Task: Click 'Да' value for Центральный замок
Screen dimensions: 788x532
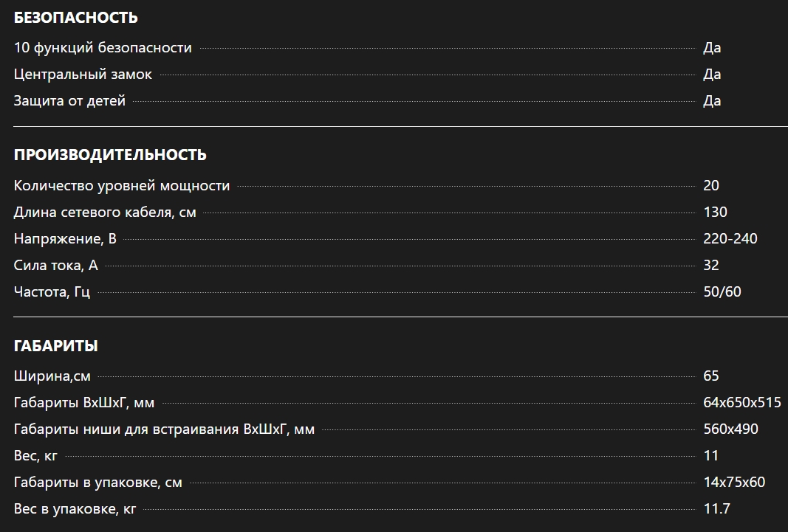Action: [712, 75]
